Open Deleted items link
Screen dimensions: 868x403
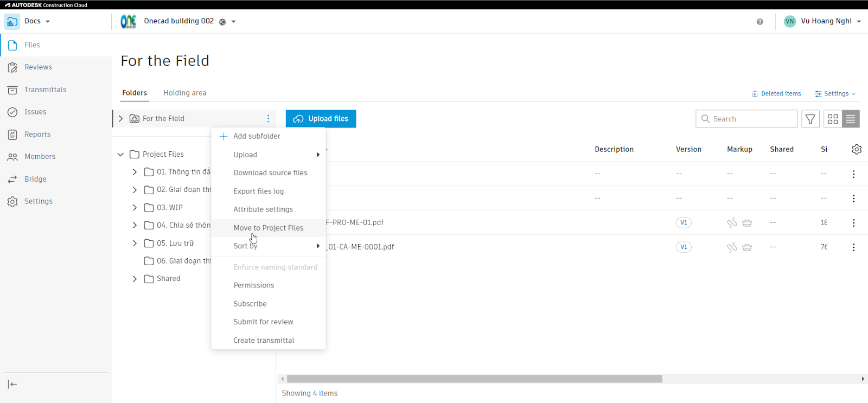coord(776,94)
